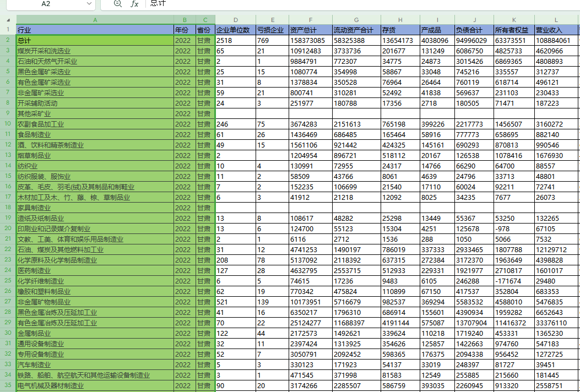Click the 行业 header cell
The image size is (580, 392).
(x=95, y=30)
